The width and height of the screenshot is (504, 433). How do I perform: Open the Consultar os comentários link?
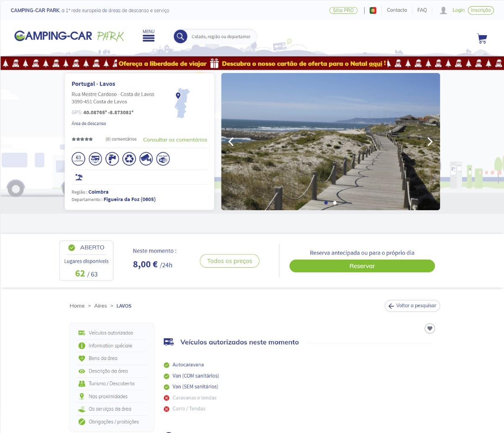coord(175,140)
